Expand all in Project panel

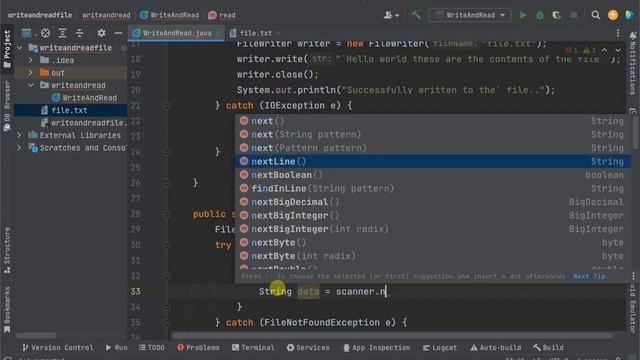(62, 33)
